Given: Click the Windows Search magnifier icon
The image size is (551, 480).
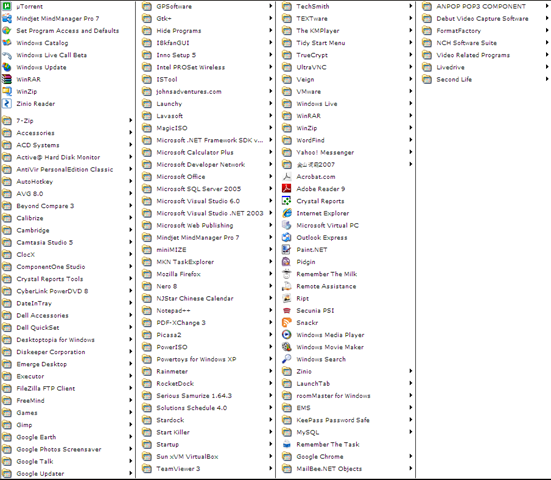Looking at the screenshot, I should pyautogui.click(x=287, y=359).
